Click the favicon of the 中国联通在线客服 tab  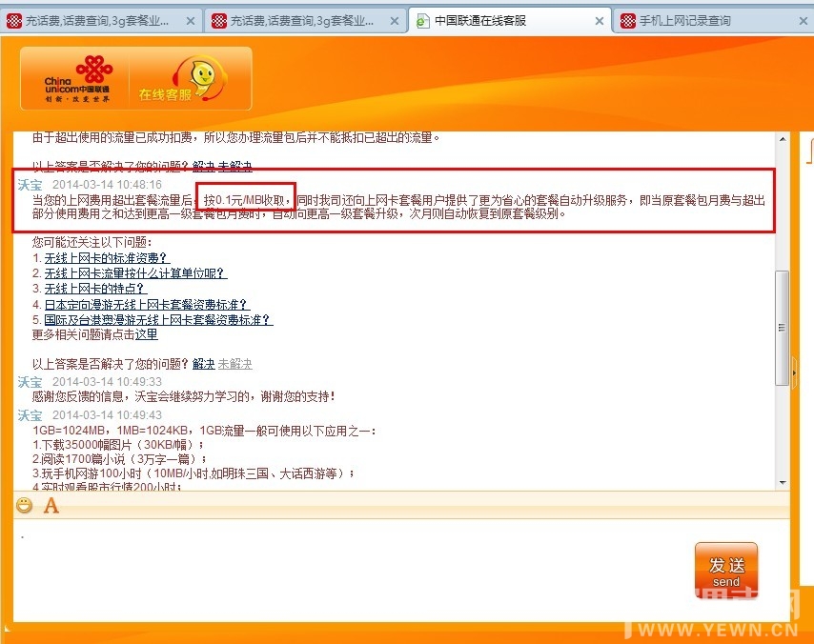pos(422,21)
